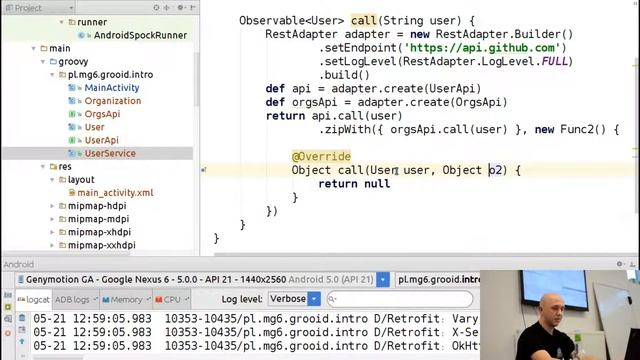Screen dimensions: 640x360
Task: Select Organization class in project tree
Action: [x=113, y=101]
